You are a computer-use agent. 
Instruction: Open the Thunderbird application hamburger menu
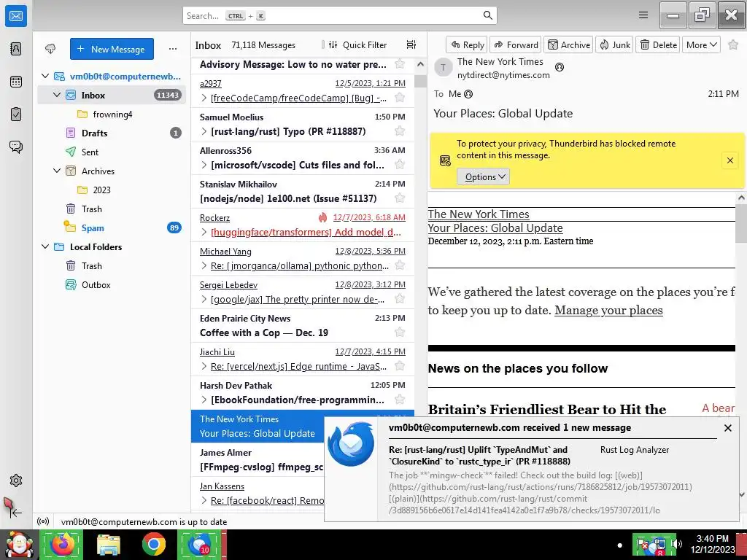pos(643,15)
